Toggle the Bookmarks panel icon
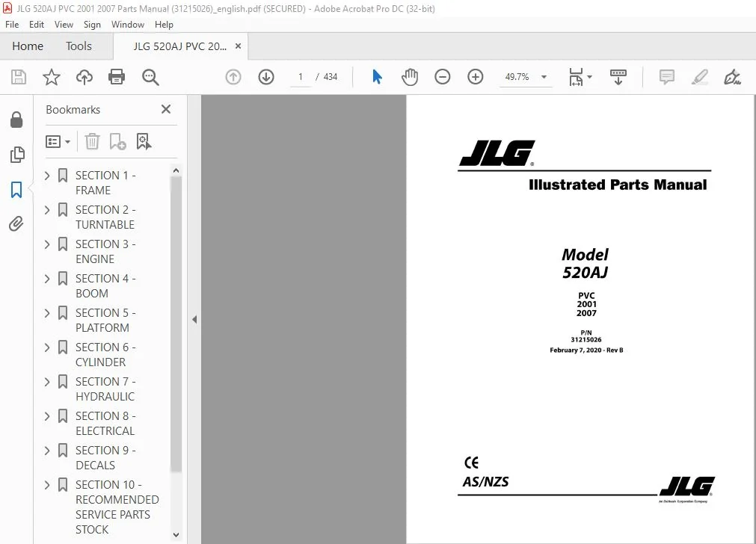This screenshot has width=756, height=544. tap(16, 189)
